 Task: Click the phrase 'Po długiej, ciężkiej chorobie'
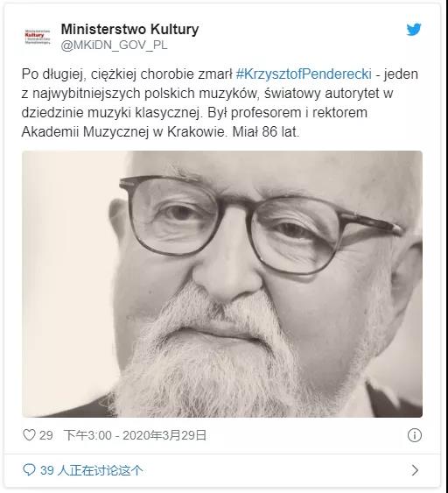click(x=108, y=74)
